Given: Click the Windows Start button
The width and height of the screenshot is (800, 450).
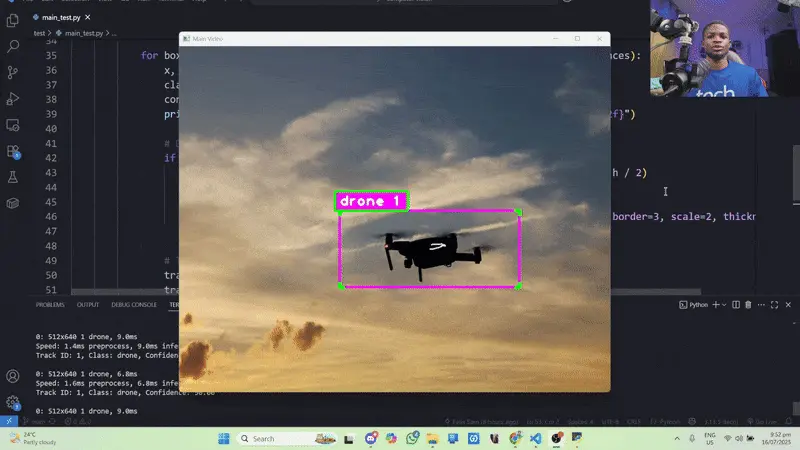Looking at the screenshot, I should click(x=223, y=439).
